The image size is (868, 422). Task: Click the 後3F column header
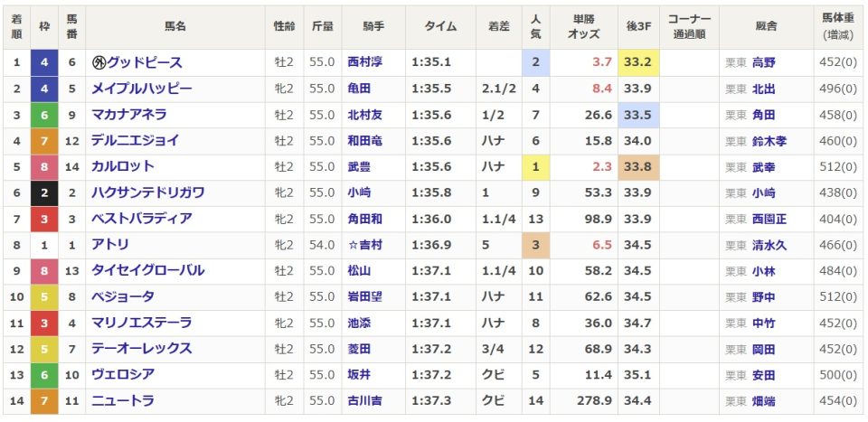tap(639, 27)
